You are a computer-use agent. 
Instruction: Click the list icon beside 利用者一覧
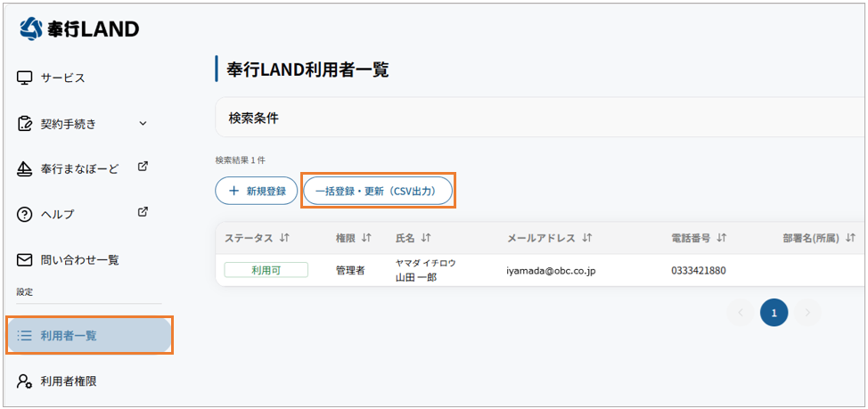click(24, 335)
